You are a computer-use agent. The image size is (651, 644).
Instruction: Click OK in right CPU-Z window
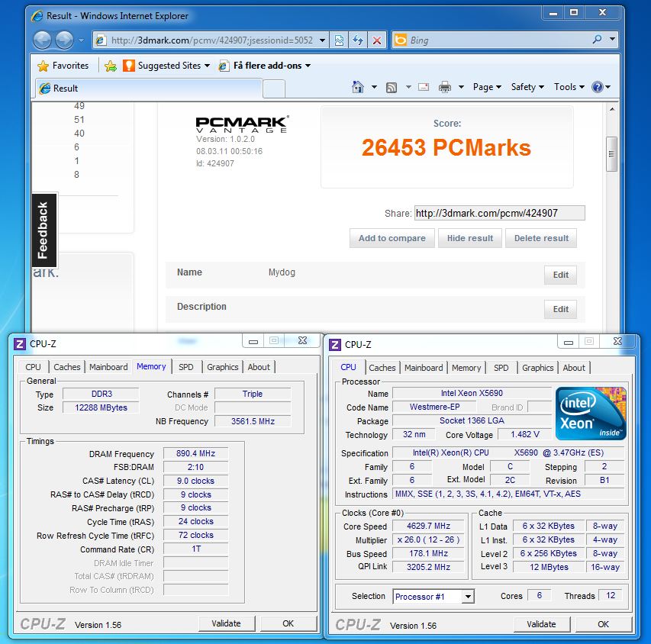click(603, 624)
